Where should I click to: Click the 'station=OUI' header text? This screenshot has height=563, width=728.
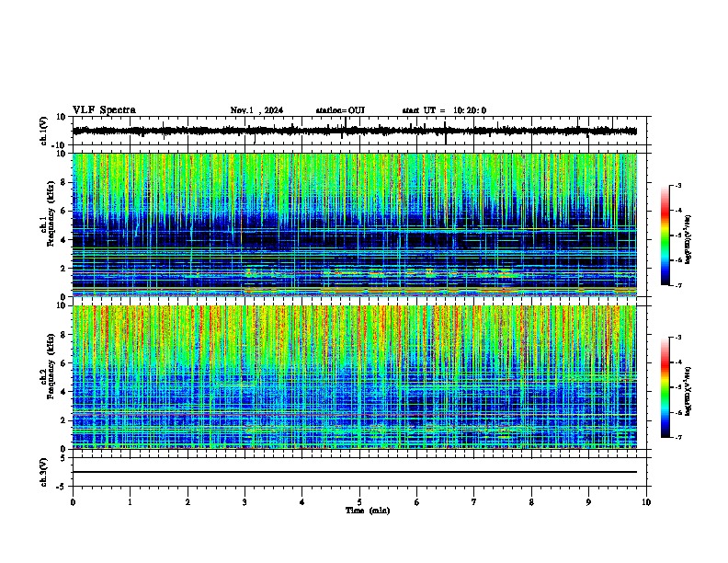coord(340,110)
